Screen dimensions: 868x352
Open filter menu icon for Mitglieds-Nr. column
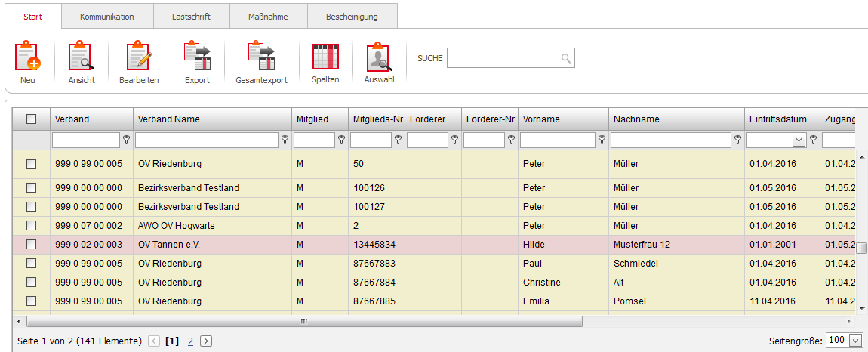(x=399, y=140)
